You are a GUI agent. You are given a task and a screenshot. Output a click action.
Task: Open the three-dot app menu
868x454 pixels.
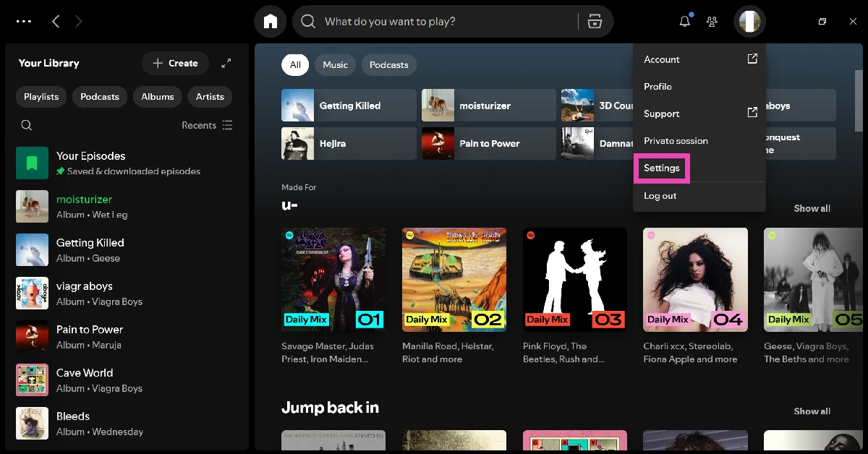coord(24,22)
